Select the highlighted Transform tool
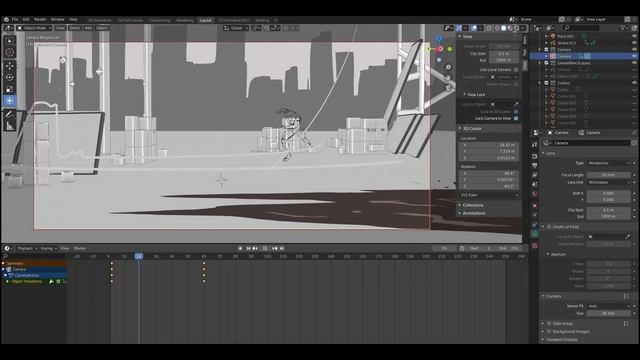 click(10, 101)
